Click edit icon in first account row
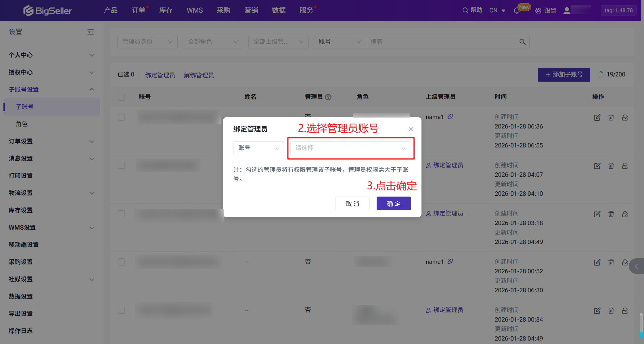644x344 pixels. coord(597,118)
